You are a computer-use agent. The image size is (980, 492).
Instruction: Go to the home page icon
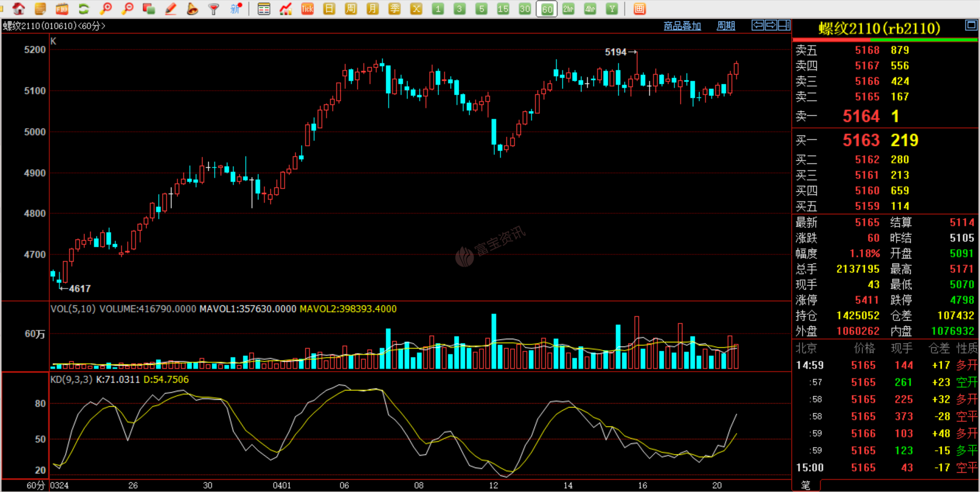point(19,9)
